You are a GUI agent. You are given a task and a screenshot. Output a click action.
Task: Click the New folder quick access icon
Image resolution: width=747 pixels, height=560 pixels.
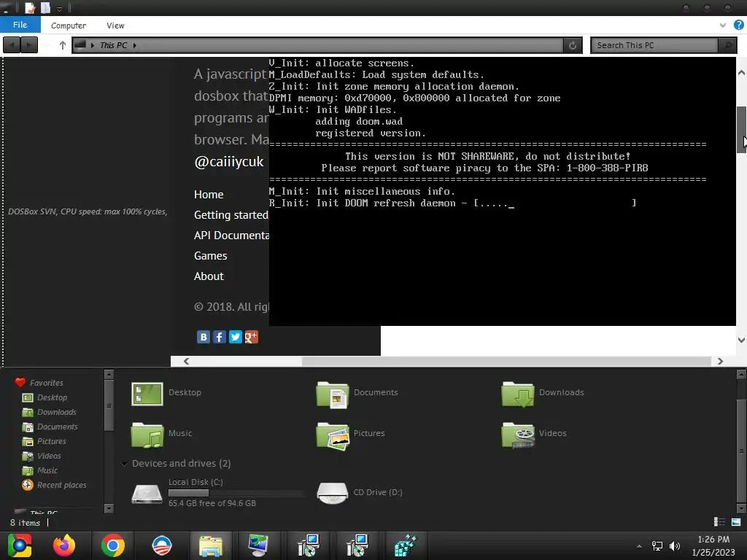click(45, 8)
